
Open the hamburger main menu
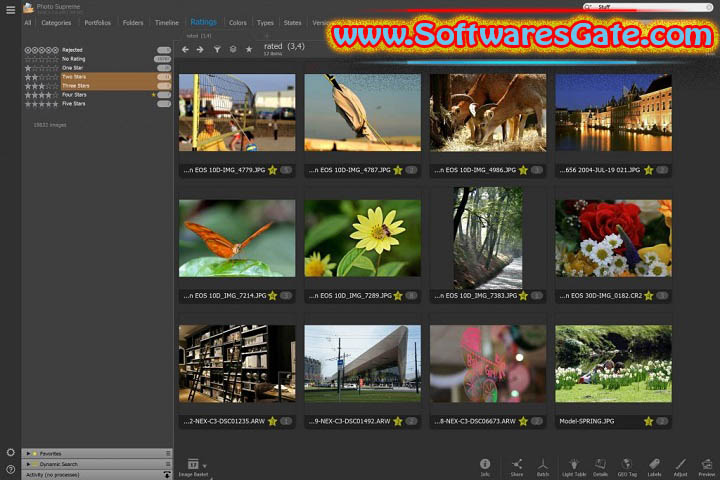[x=10, y=10]
